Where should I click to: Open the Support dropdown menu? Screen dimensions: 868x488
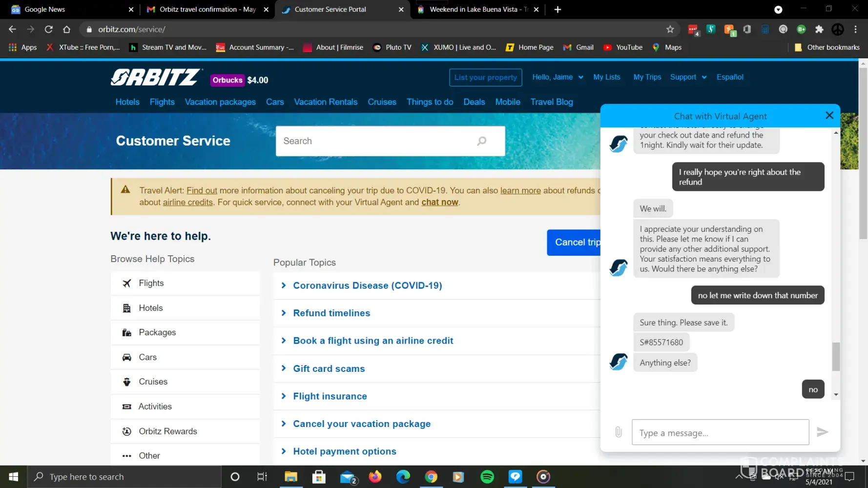[688, 77]
